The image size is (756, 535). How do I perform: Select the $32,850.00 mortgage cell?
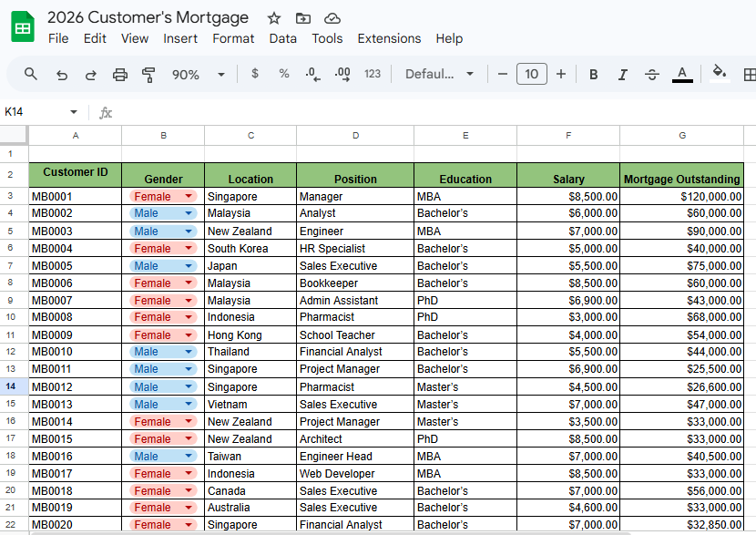681,525
